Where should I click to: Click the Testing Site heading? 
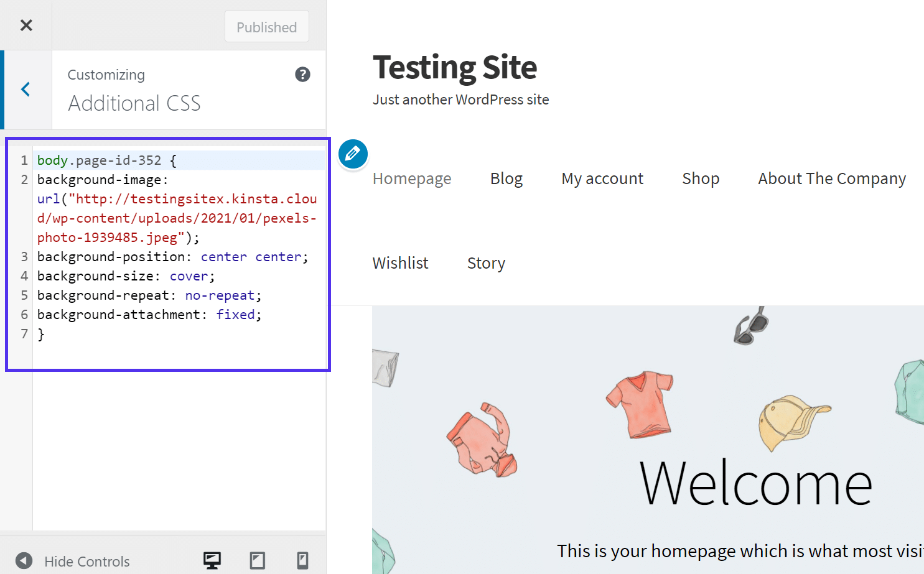coord(455,67)
